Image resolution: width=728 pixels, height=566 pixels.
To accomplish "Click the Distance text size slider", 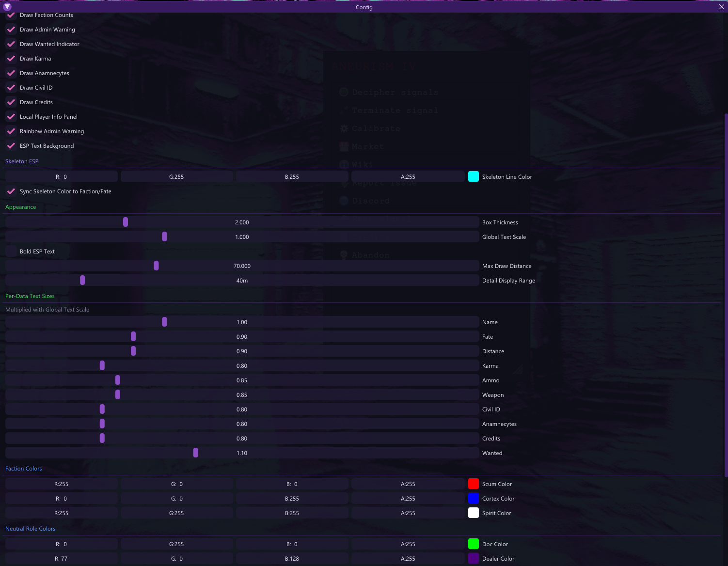I will [242, 351].
